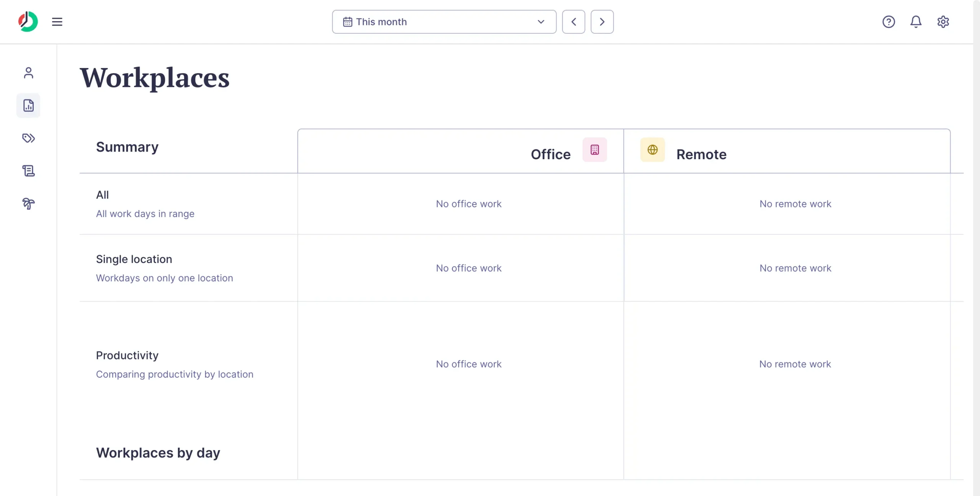The height and width of the screenshot is (496, 980).
Task: Open the scroll/log sidebar icon
Action: [28, 171]
